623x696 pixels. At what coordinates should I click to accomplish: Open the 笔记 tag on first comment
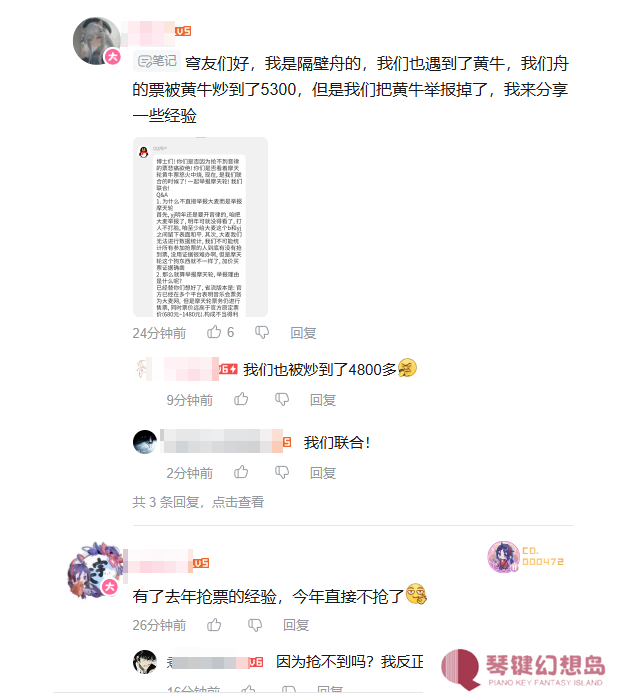click(x=157, y=61)
